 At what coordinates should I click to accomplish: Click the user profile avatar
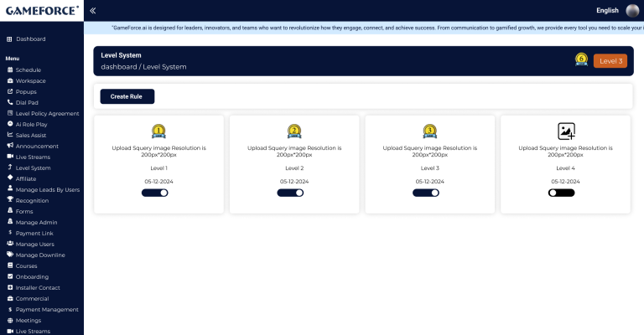[x=632, y=10]
